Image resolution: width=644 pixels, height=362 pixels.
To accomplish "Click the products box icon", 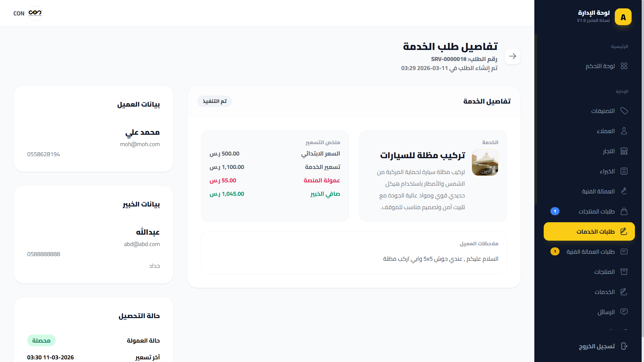I will pyautogui.click(x=624, y=272).
